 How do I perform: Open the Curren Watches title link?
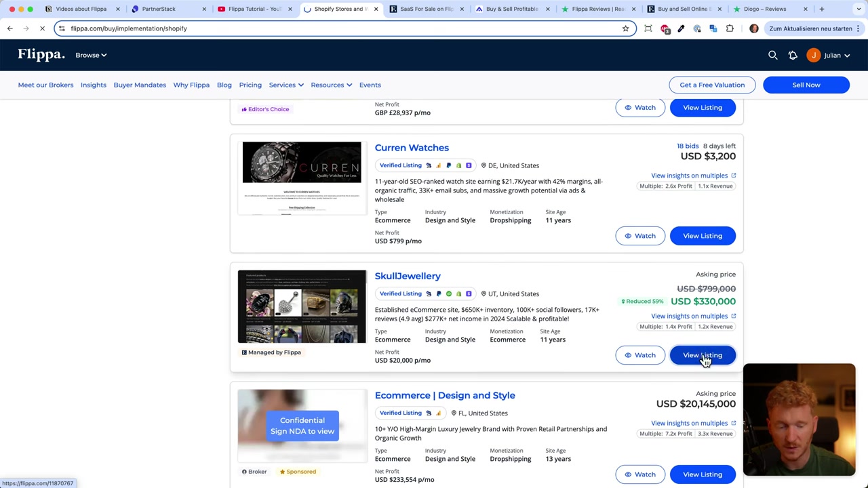[412, 148]
